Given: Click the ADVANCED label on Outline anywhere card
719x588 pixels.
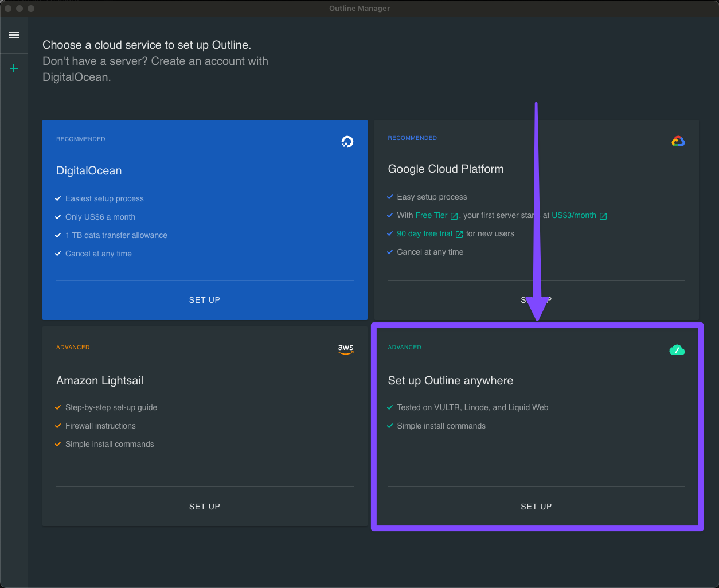Looking at the screenshot, I should coord(404,348).
